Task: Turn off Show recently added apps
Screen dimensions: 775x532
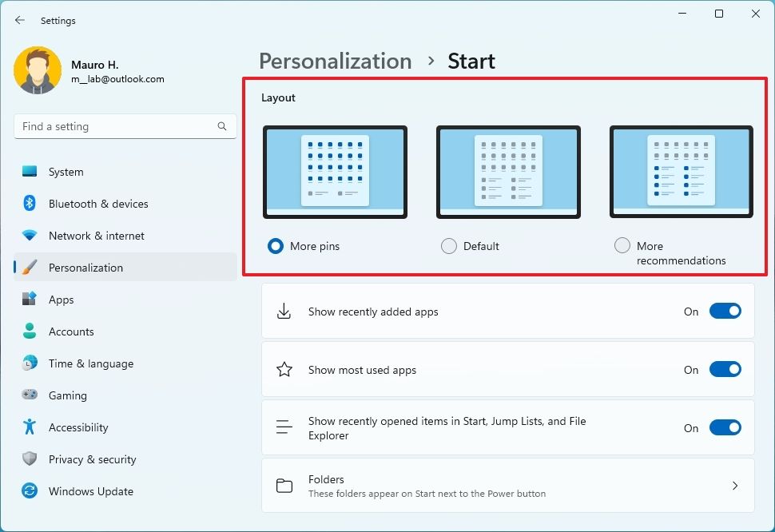Action: tap(725, 312)
